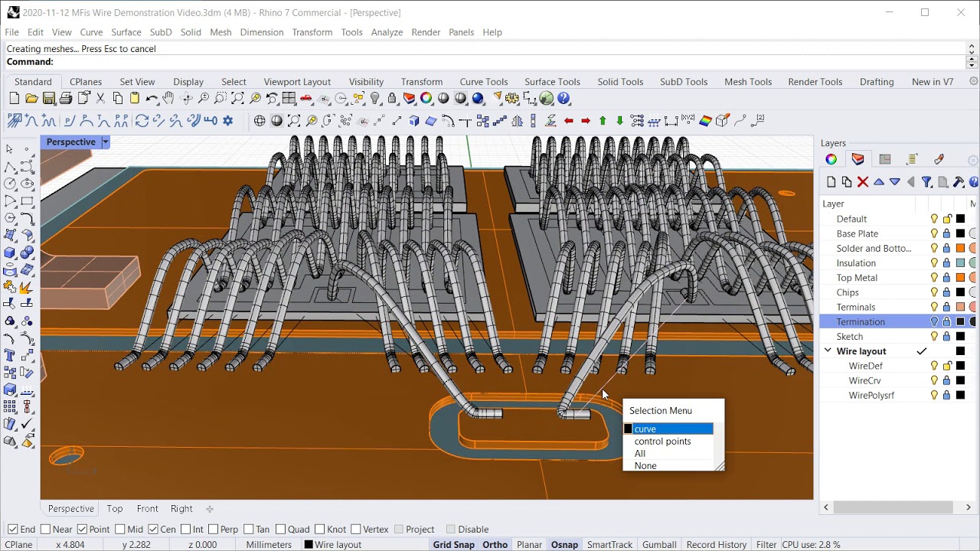Click the red car Named Views icon

tap(306, 99)
